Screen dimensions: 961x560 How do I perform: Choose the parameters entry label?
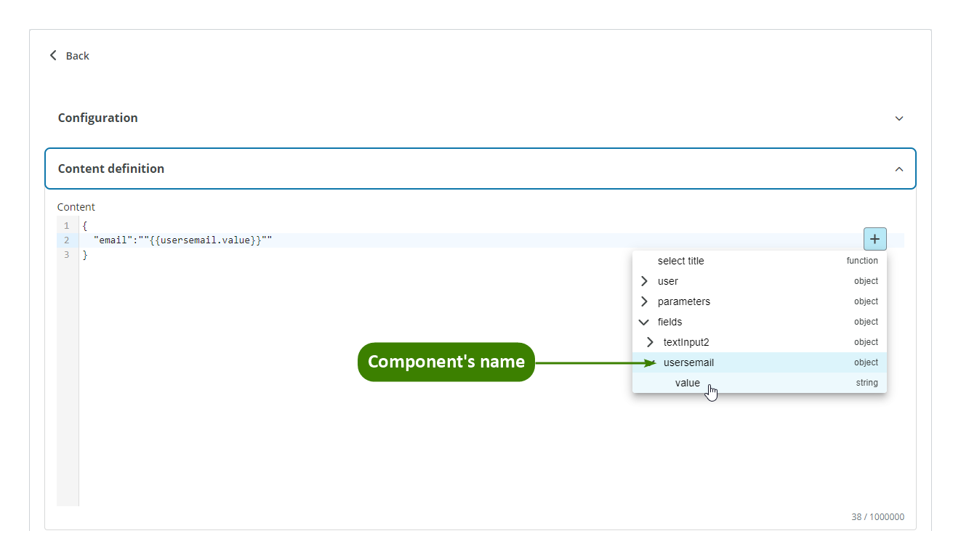click(x=683, y=301)
